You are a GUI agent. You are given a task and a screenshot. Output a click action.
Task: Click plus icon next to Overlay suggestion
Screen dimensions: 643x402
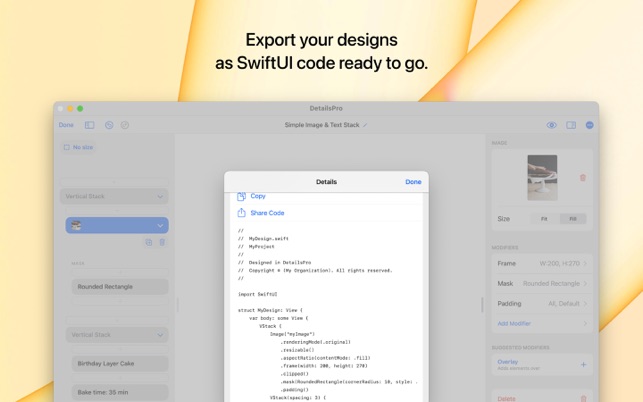pos(583,364)
